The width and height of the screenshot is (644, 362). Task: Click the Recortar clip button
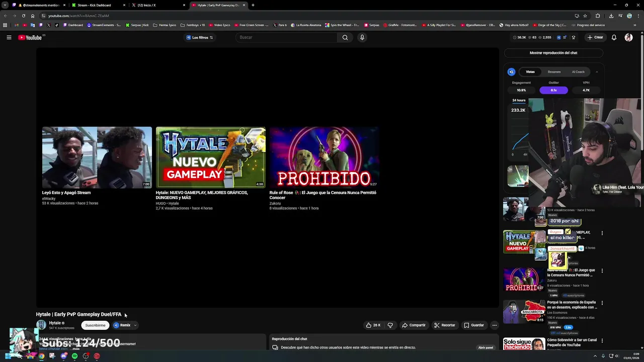445,325
